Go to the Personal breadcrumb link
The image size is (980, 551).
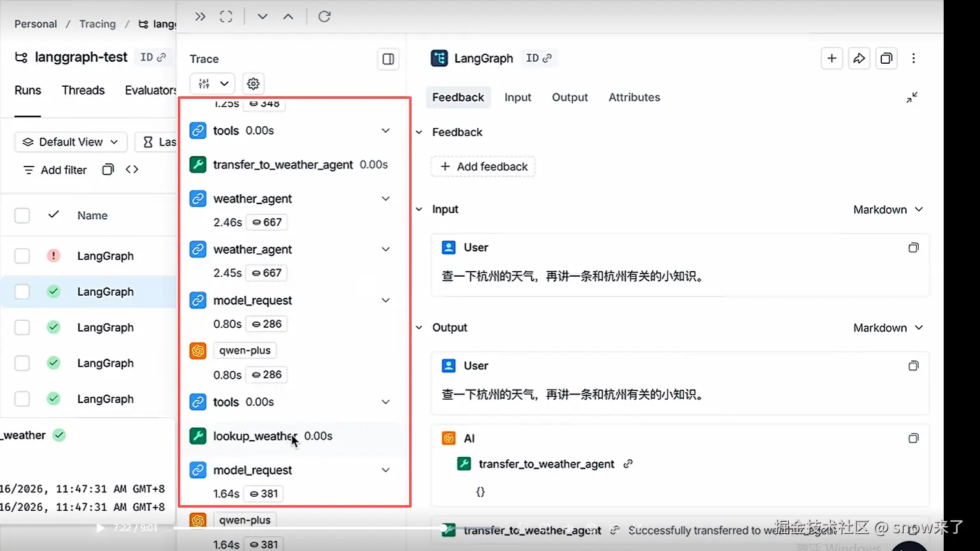(x=36, y=24)
